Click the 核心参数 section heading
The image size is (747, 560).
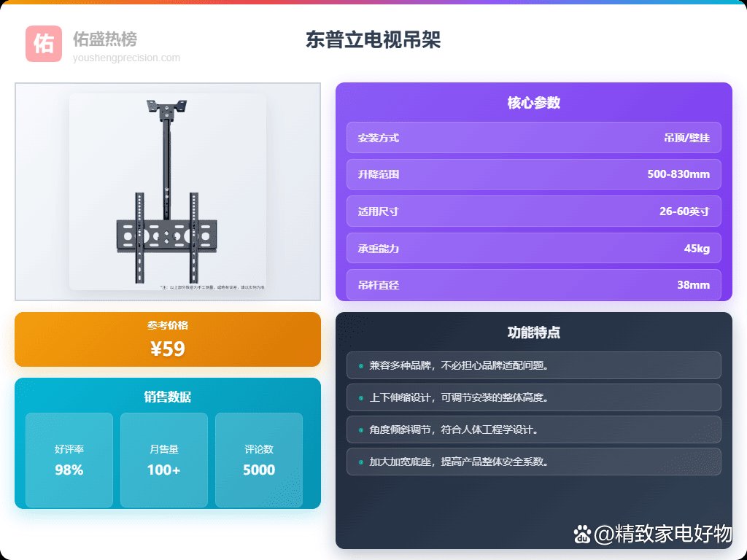[533, 103]
